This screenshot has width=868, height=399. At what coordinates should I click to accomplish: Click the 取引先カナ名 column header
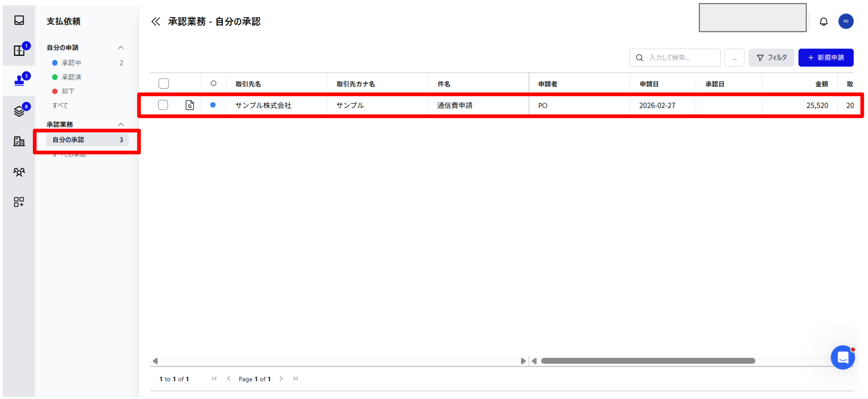tap(355, 84)
